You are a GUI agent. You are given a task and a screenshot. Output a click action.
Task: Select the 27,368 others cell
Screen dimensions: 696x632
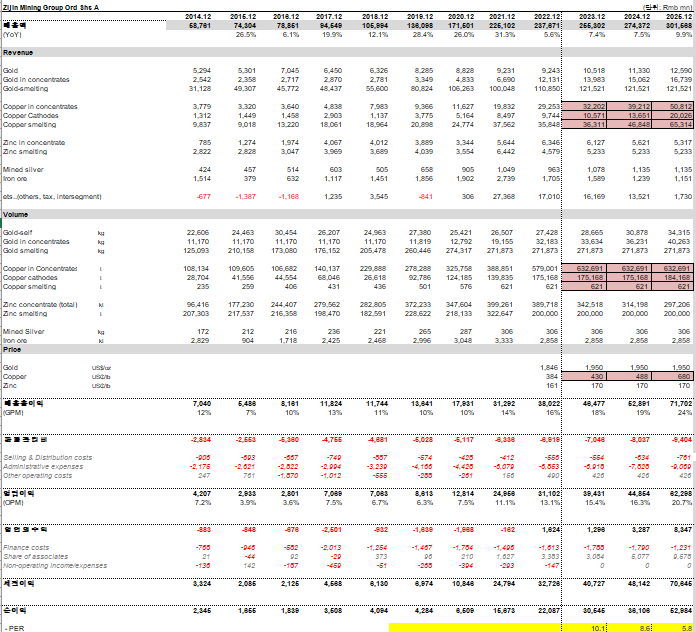(504, 197)
